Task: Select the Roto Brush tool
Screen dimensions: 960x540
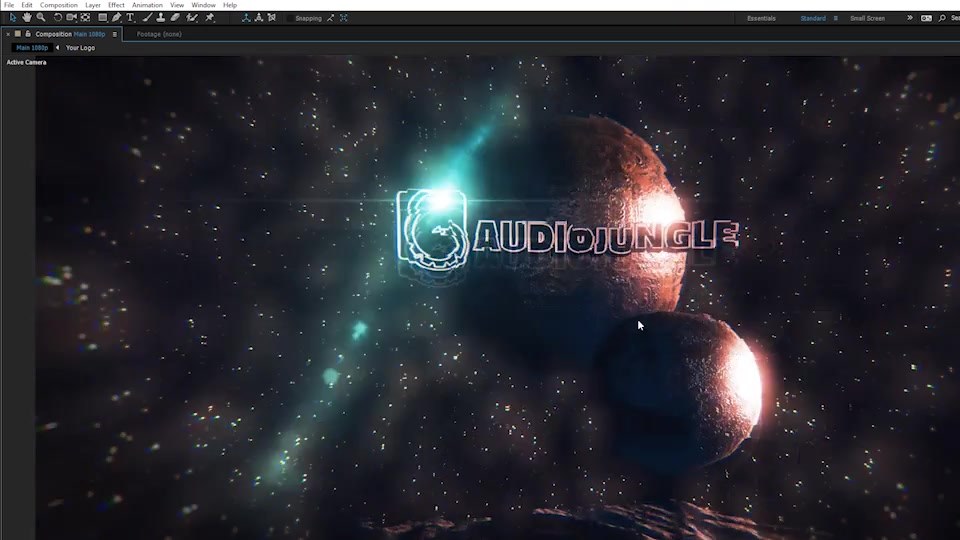Action: (x=192, y=18)
